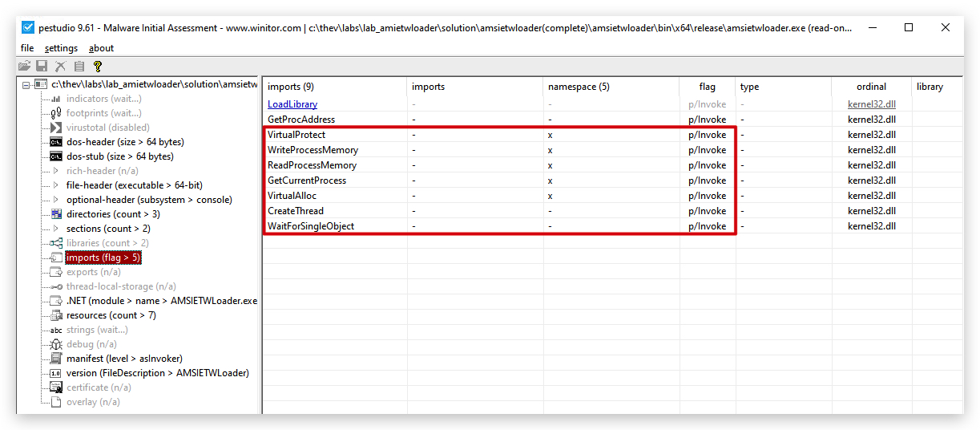Expand the sections node arrow

(x=56, y=229)
